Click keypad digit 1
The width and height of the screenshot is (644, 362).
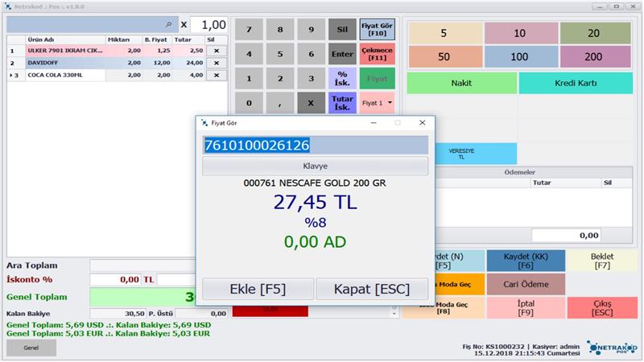point(249,78)
